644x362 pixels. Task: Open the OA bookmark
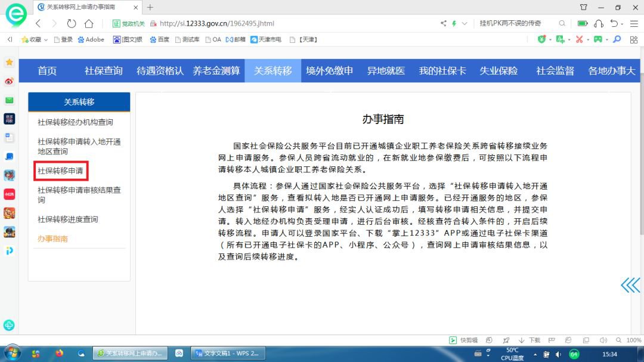213,39
